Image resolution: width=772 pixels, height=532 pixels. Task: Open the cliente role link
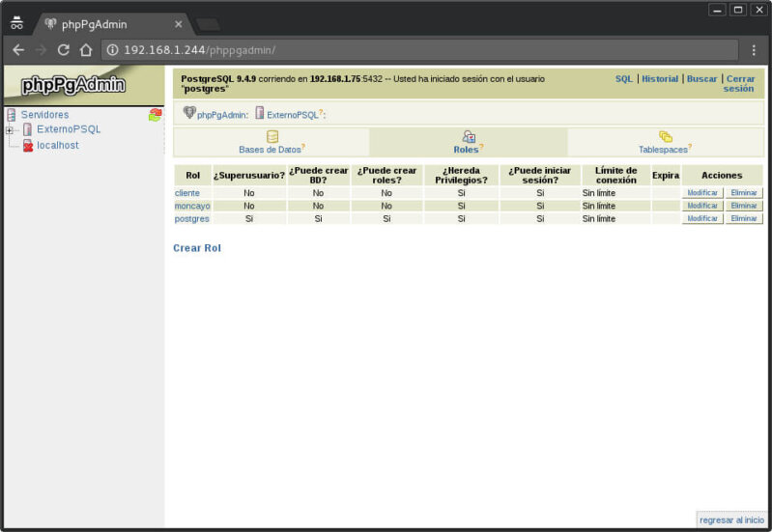(187, 193)
